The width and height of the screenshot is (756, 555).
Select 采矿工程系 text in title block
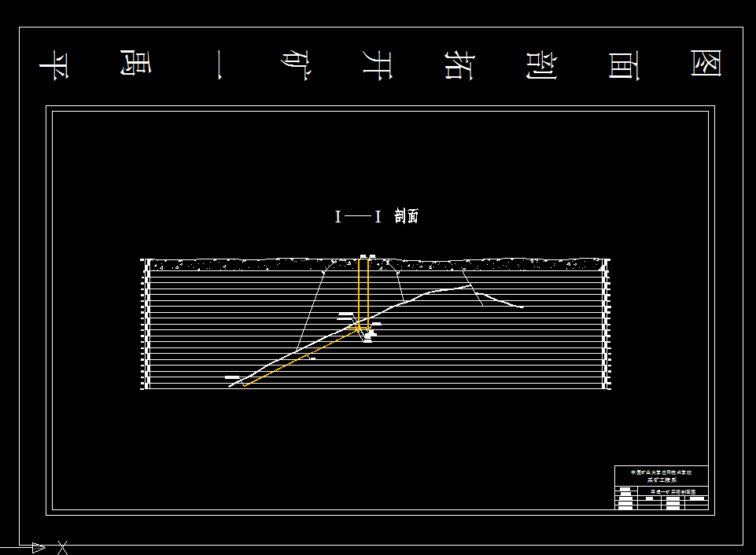pyautogui.click(x=662, y=480)
